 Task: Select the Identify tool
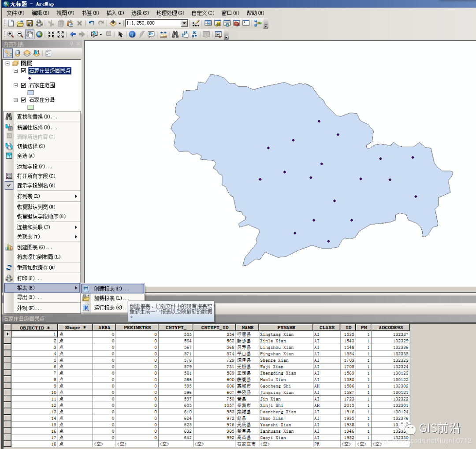(132, 34)
